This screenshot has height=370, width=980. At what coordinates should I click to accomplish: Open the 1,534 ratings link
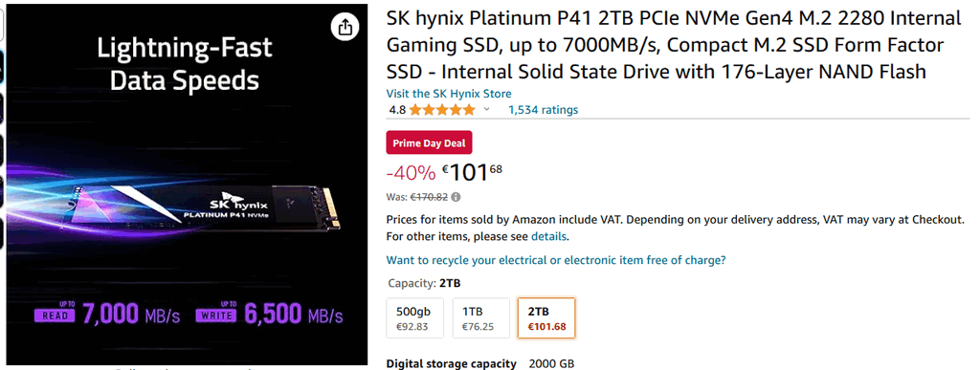click(x=544, y=110)
